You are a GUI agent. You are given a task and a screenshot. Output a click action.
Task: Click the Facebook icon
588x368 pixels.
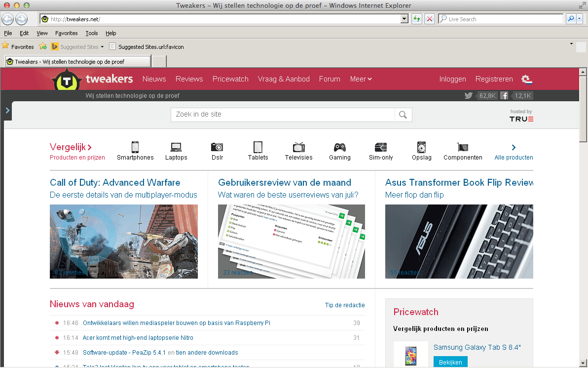click(x=504, y=95)
